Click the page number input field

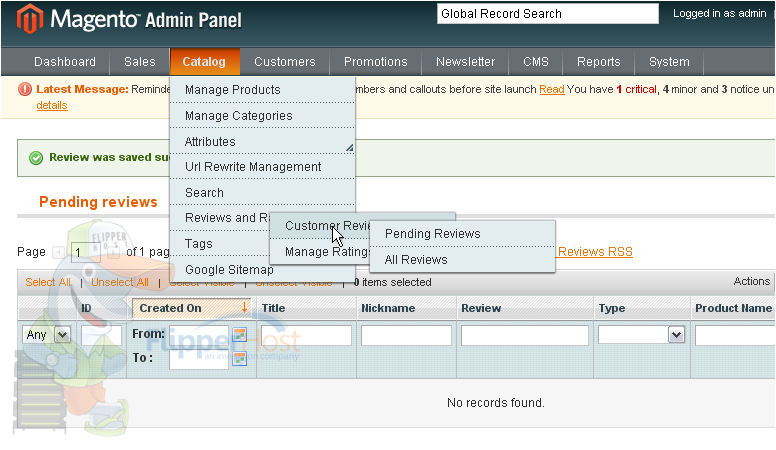pos(86,252)
